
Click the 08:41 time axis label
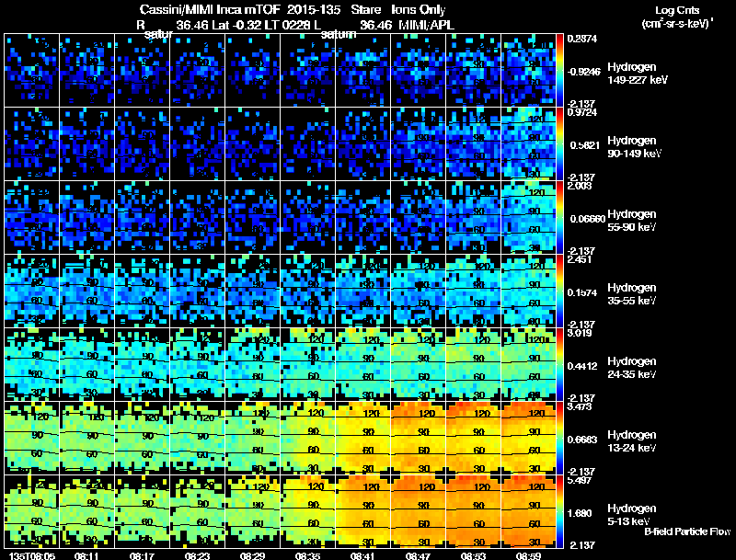click(x=362, y=556)
